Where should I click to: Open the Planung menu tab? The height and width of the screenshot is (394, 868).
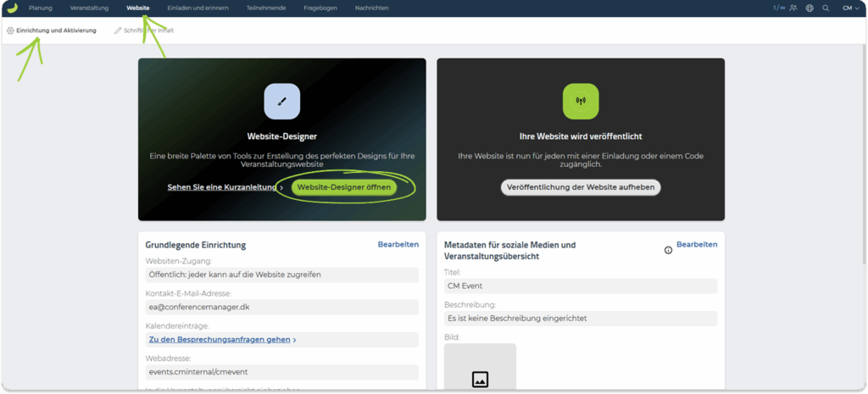(x=41, y=8)
